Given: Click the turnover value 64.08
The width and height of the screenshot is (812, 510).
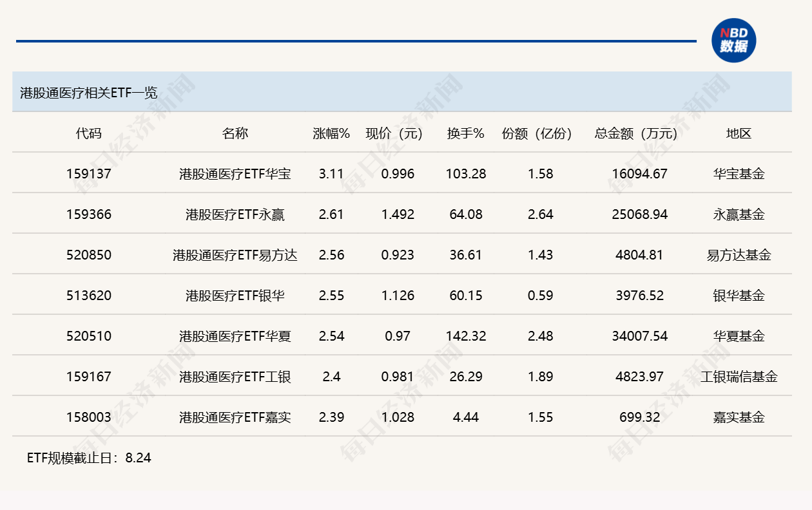Looking at the screenshot, I should pyautogui.click(x=466, y=214).
